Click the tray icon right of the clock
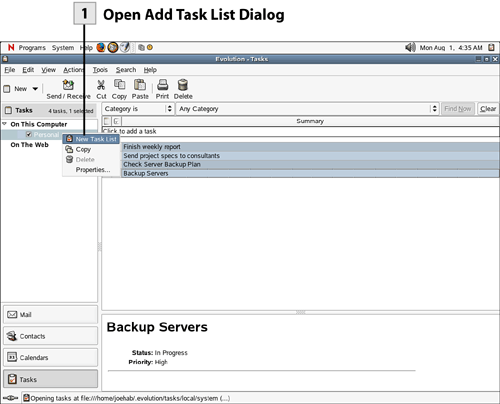This screenshot has width=500, height=404. click(x=491, y=47)
